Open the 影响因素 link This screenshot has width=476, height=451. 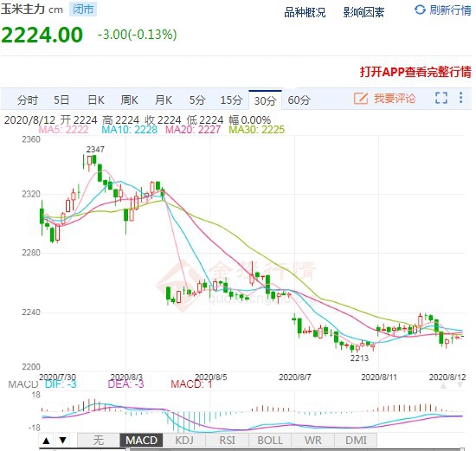[363, 12]
